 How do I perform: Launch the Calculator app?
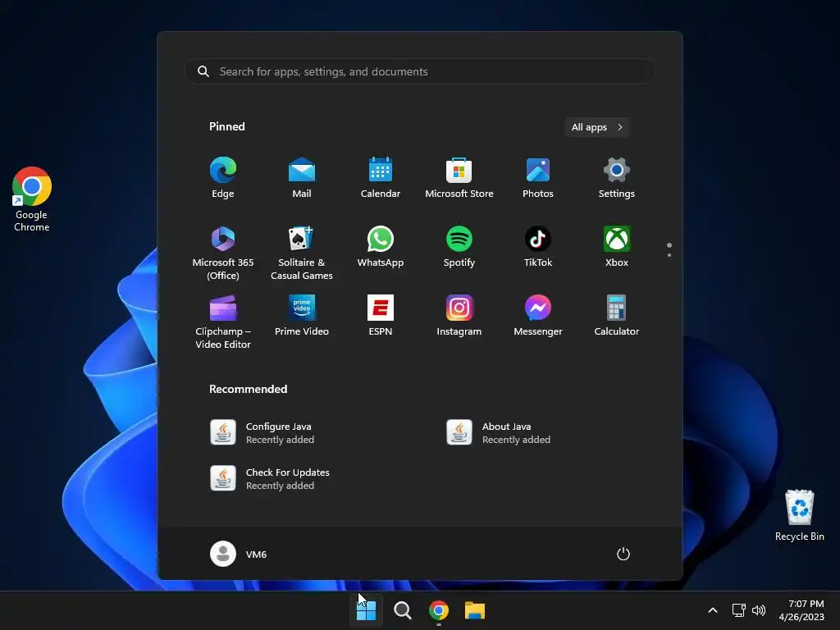(617, 316)
